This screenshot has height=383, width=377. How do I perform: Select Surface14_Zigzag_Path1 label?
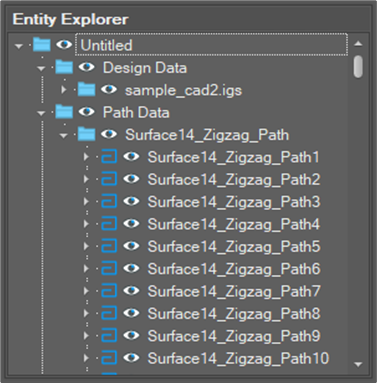click(x=233, y=157)
